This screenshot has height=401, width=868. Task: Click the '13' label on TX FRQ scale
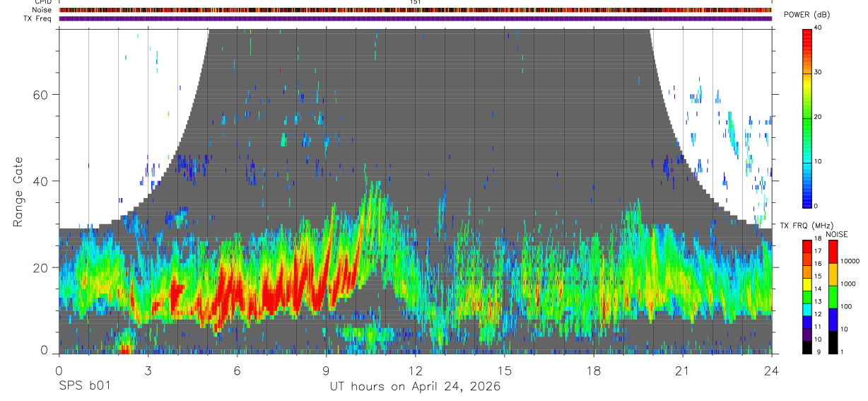point(818,302)
